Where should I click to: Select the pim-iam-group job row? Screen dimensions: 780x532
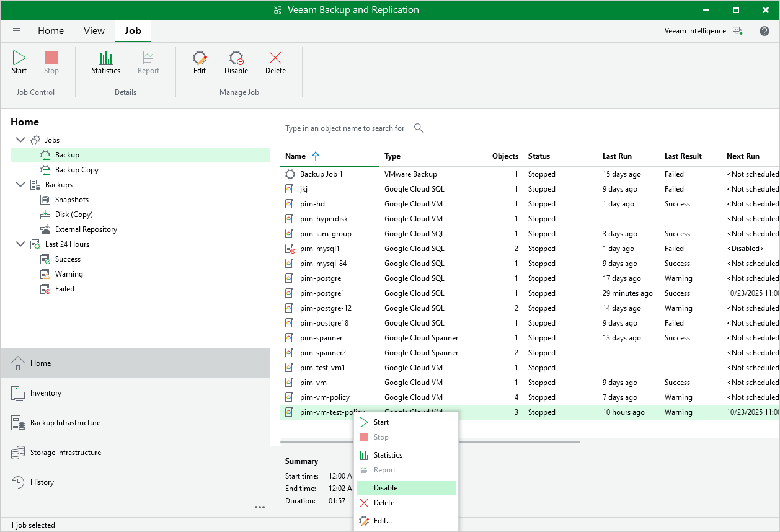click(530, 234)
